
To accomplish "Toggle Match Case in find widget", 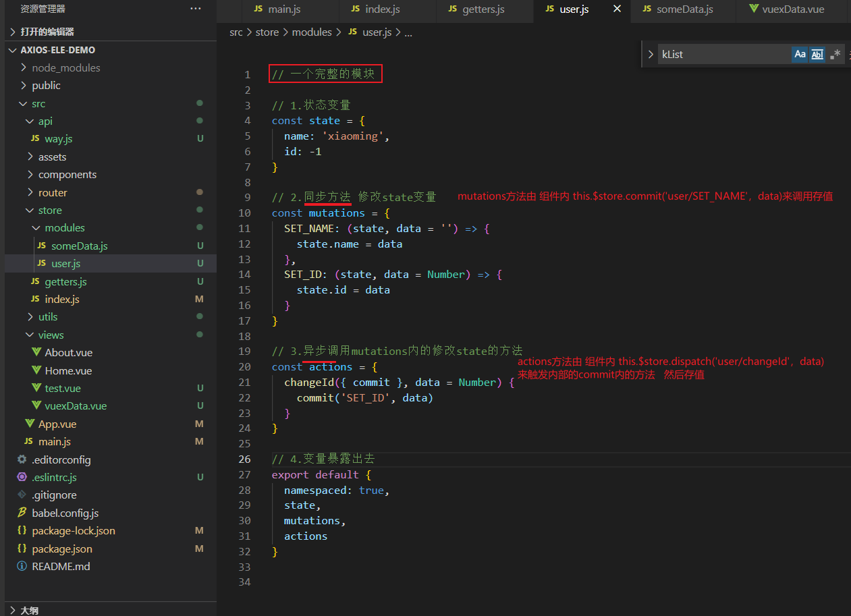I will 800,55.
